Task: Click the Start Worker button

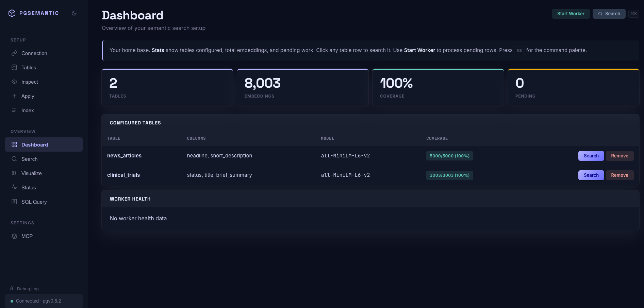Action: (x=571, y=14)
